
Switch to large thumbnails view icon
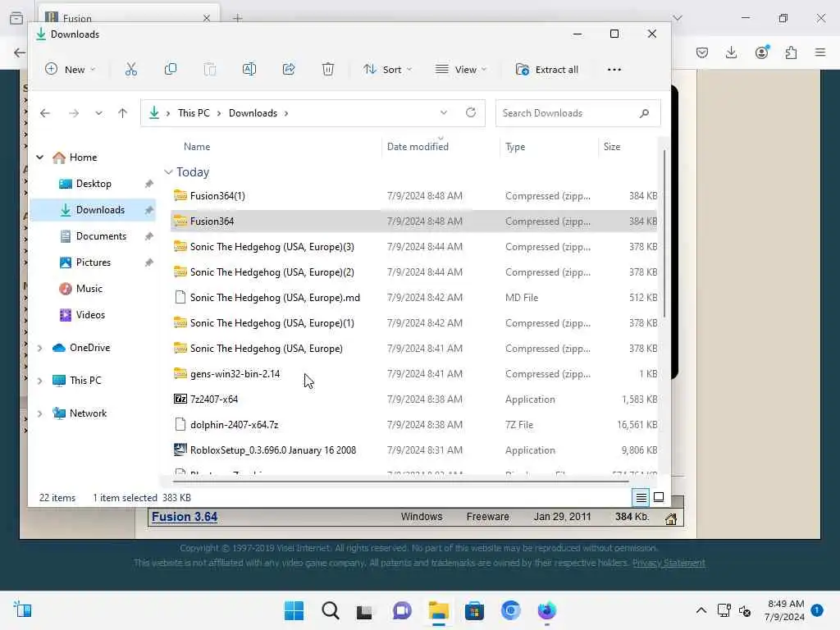coord(659,497)
